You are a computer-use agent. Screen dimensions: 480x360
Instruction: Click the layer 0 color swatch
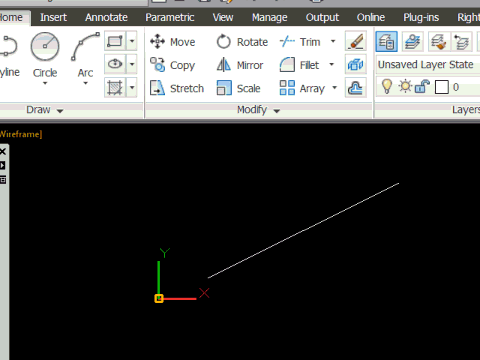tap(442, 87)
